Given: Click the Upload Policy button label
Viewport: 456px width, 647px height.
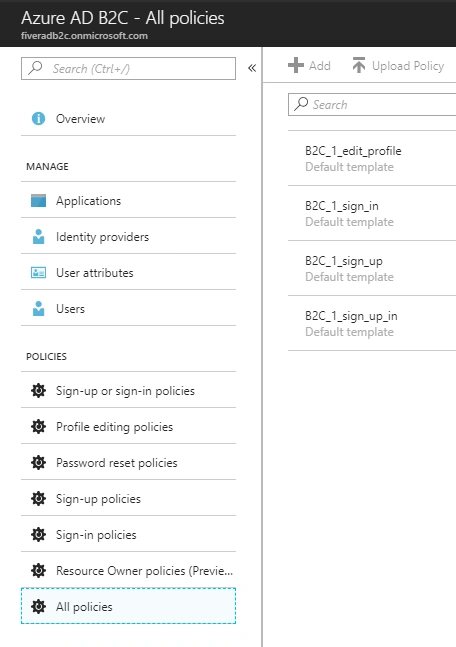Looking at the screenshot, I should coord(408,66).
